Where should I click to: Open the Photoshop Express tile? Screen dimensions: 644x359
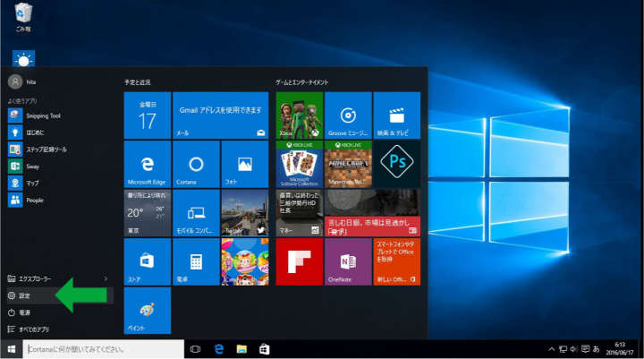point(397,164)
